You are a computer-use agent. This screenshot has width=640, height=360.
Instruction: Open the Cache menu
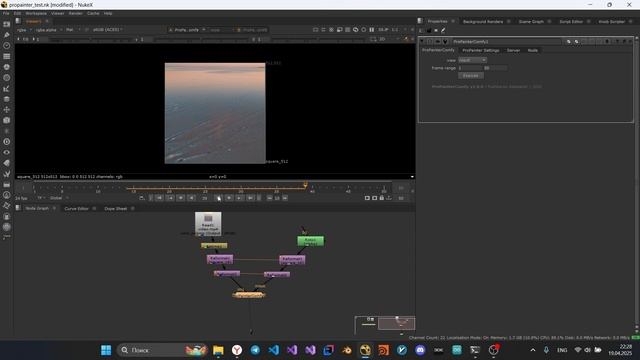93,13
